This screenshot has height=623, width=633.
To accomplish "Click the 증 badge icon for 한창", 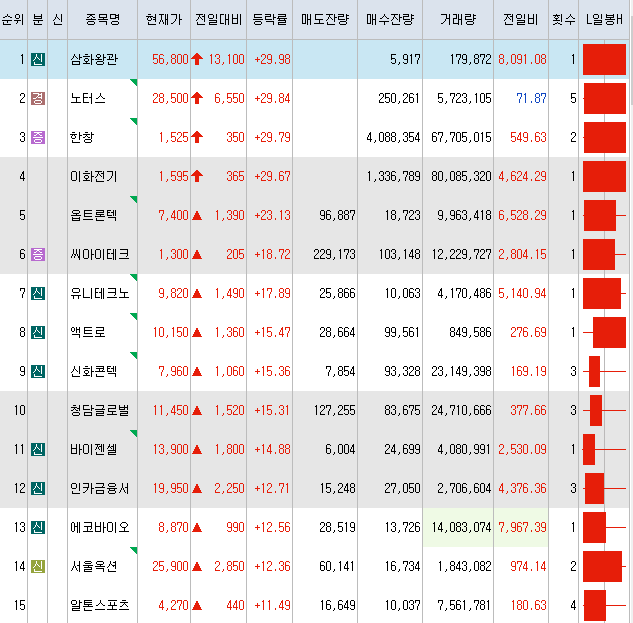I will pyautogui.click(x=38, y=138).
